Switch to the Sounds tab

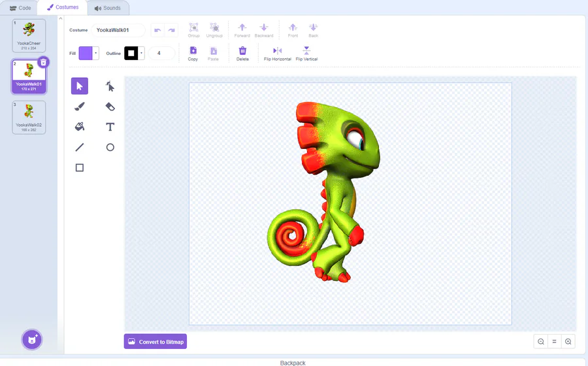[x=108, y=8]
